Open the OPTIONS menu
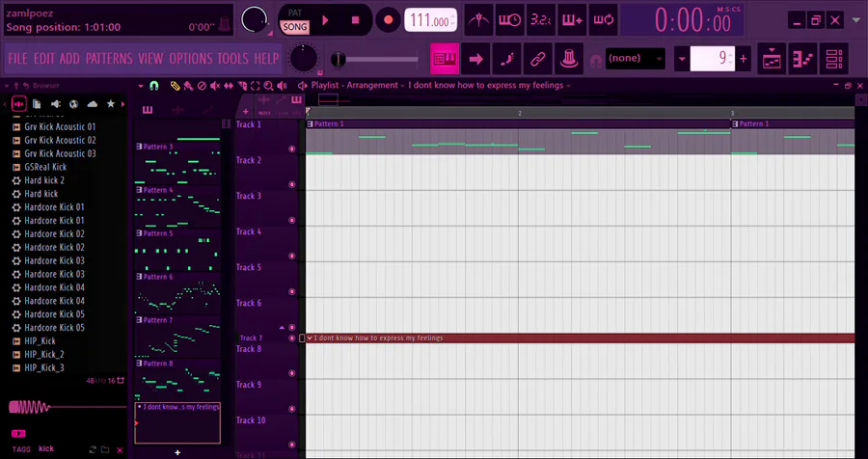 (x=190, y=58)
